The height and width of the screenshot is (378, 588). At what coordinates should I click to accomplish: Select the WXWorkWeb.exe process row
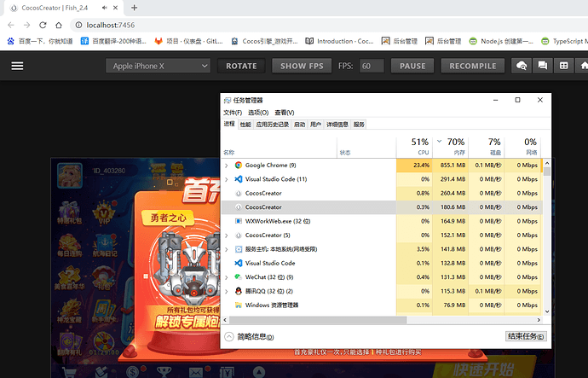pyautogui.click(x=382, y=221)
